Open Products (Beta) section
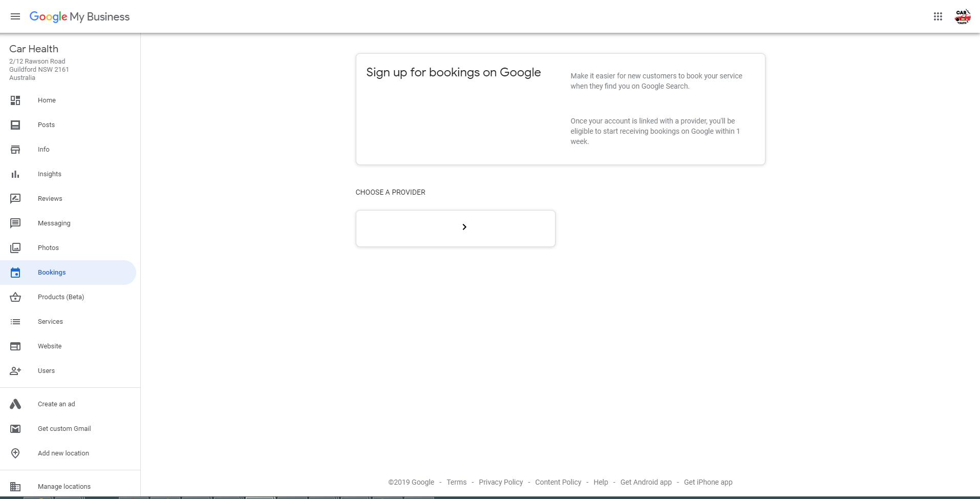This screenshot has height=499, width=980. tap(68, 297)
